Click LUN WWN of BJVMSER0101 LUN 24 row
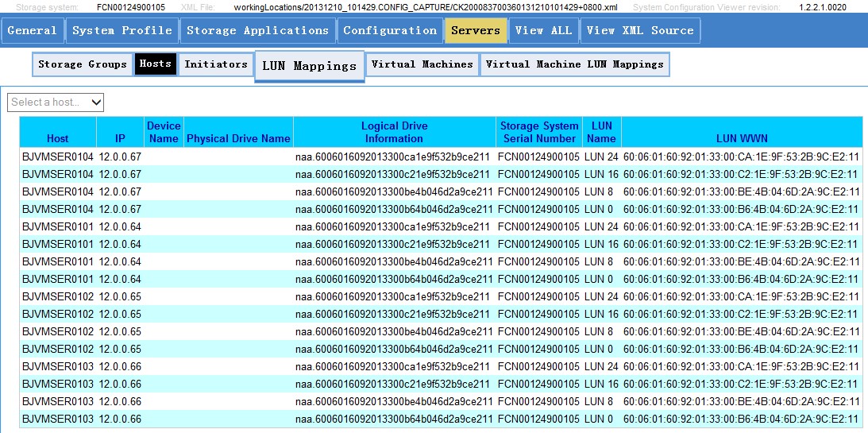This screenshot has height=433, width=868. 742,227
